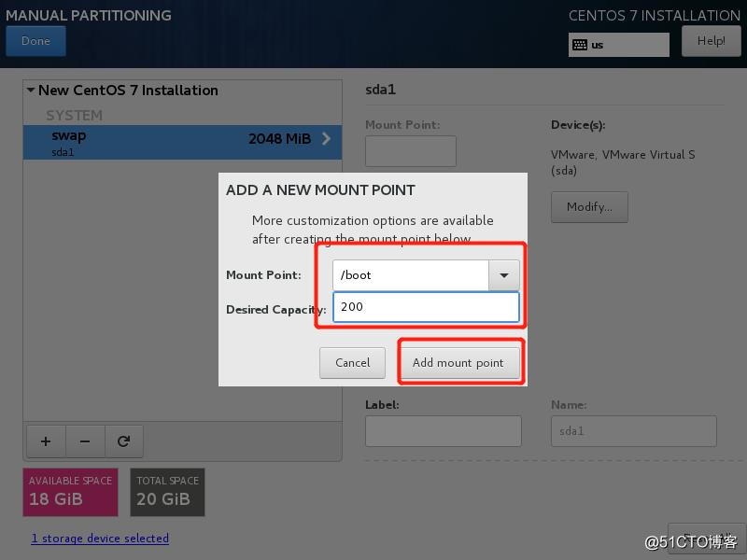
Task: Click the reload storage configuration icon
Action: coord(124,441)
